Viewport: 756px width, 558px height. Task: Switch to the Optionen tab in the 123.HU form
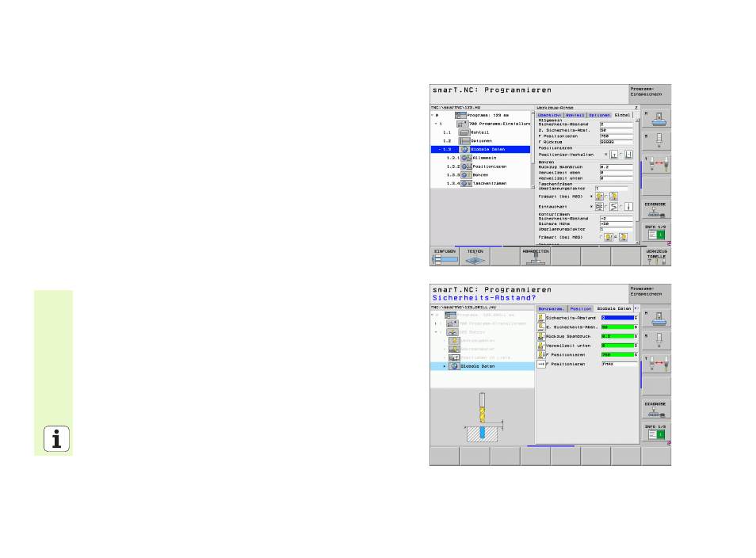(x=599, y=115)
